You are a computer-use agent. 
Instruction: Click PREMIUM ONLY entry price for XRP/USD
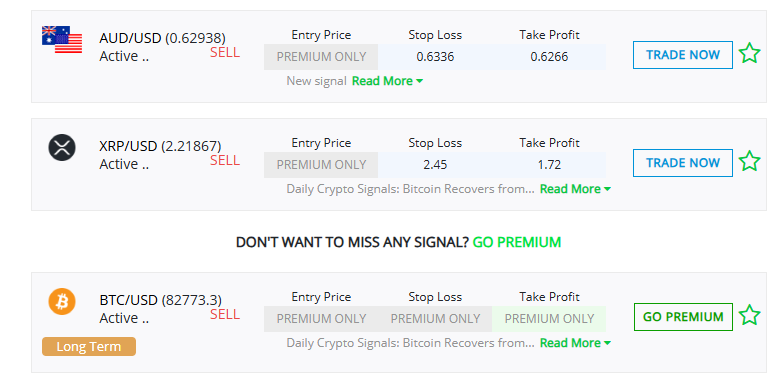point(321,165)
